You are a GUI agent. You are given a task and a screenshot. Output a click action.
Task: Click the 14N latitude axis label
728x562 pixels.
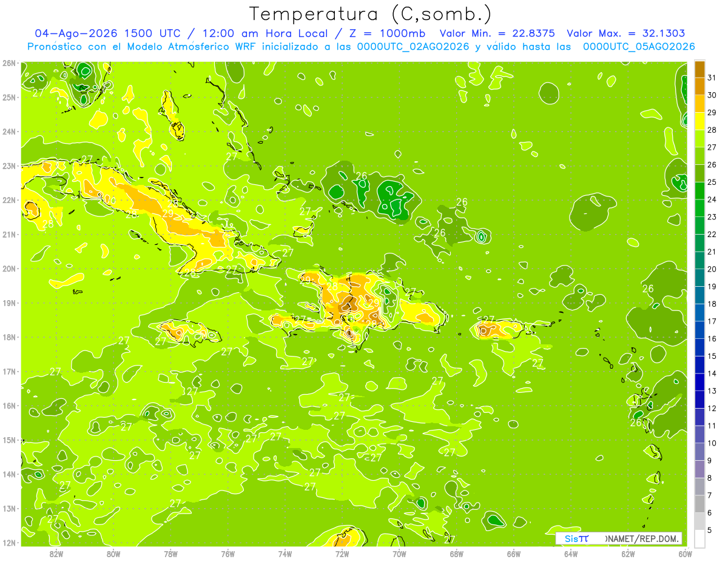click(x=9, y=474)
